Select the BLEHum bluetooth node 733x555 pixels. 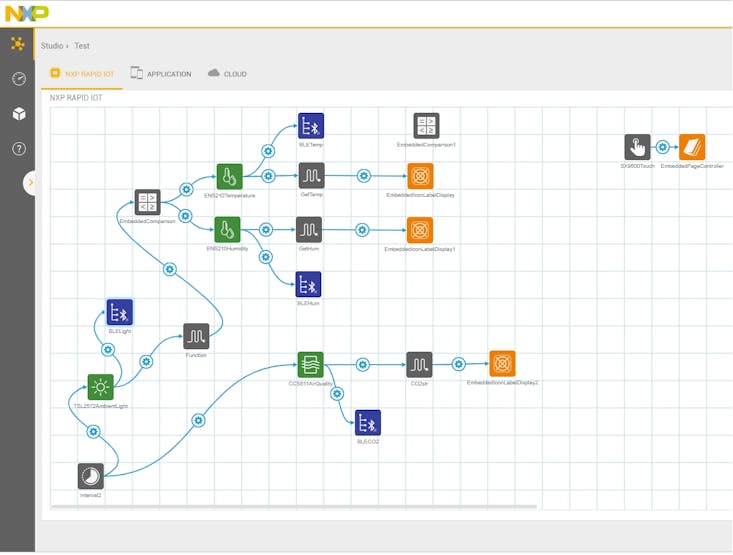pyautogui.click(x=309, y=284)
